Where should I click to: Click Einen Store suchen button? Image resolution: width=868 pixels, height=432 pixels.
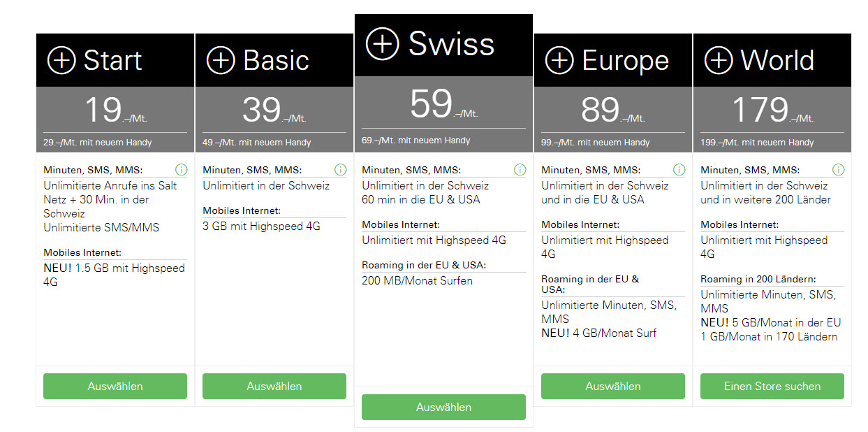pyautogui.click(x=772, y=386)
